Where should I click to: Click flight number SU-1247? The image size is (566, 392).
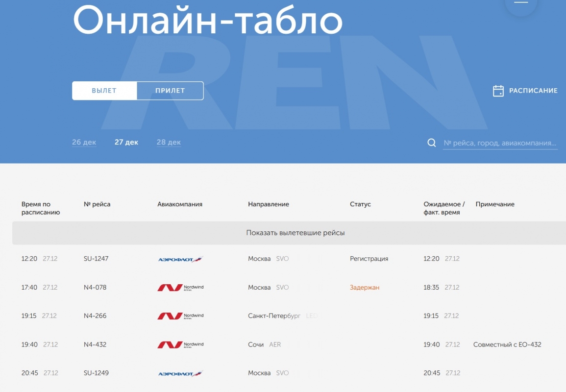tap(96, 259)
